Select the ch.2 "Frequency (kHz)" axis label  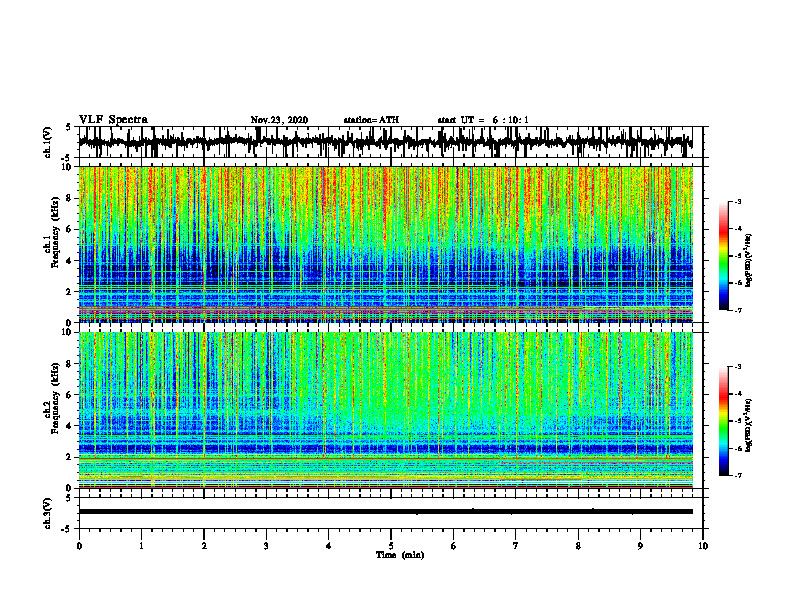click(56, 396)
